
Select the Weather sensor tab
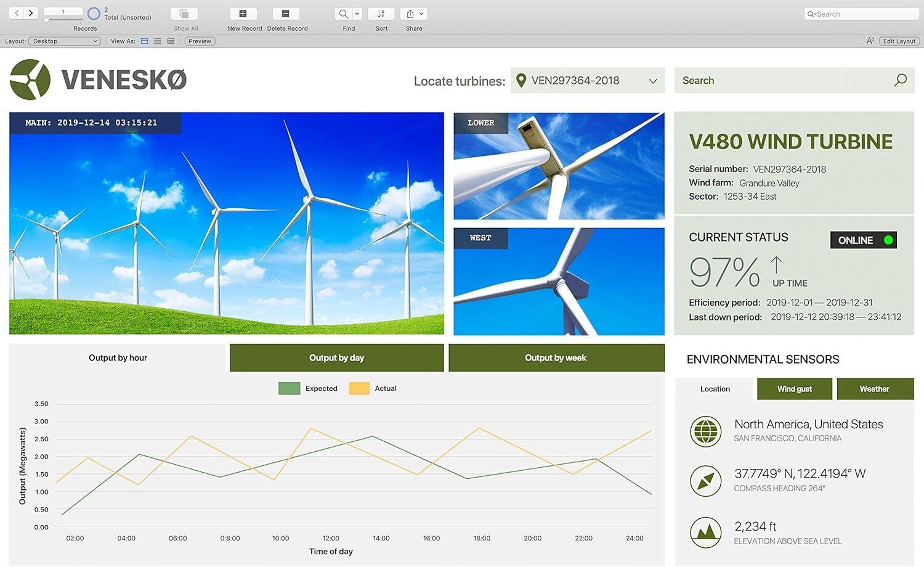coord(875,389)
